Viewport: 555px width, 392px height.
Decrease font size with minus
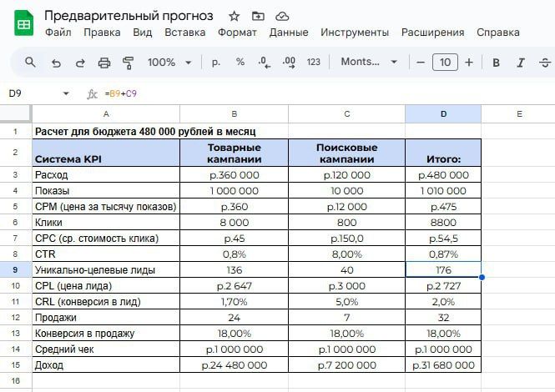(x=421, y=63)
